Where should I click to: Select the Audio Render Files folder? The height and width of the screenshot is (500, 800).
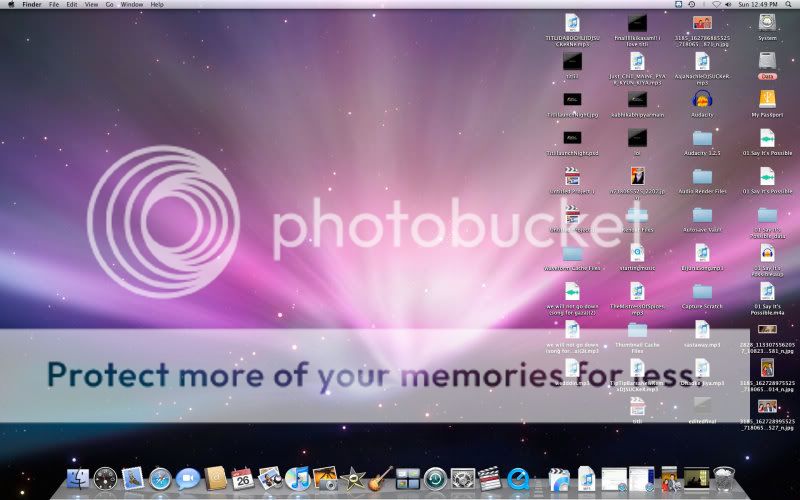click(702, 176)
